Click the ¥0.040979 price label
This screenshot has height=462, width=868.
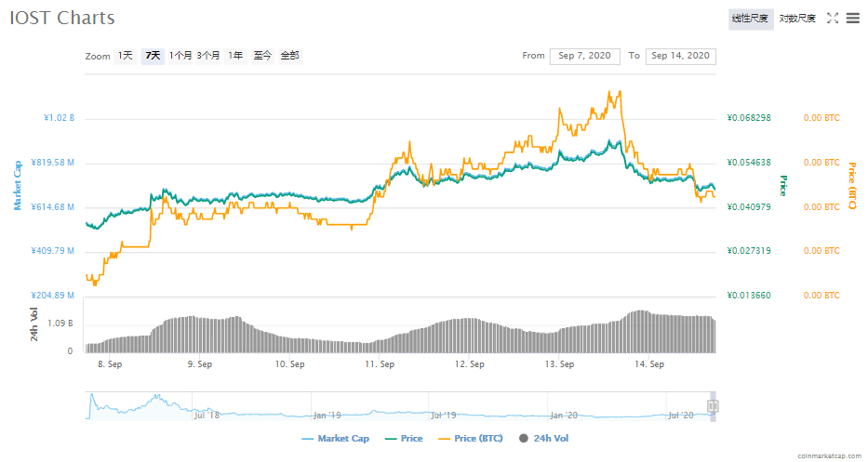tap(748, 207)
